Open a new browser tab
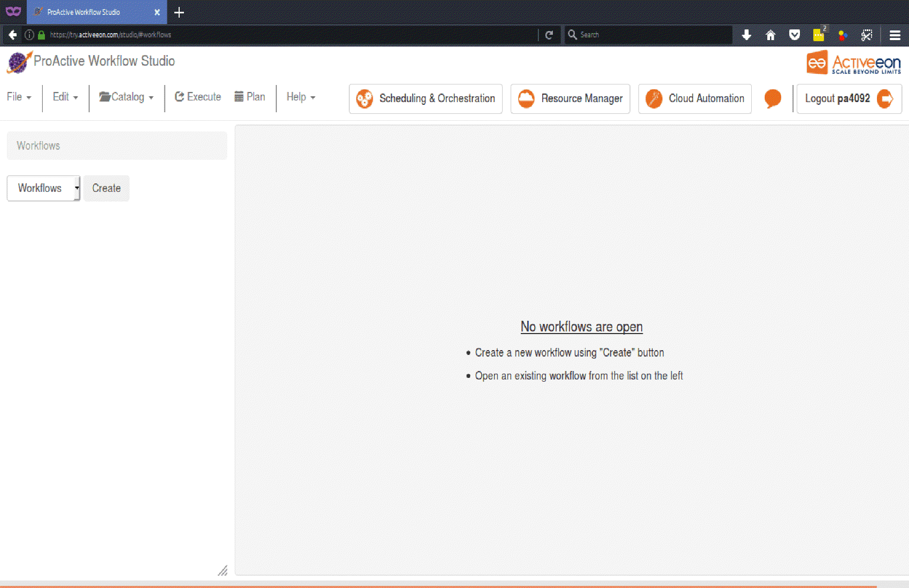Image resolution: width=909 pixels, height=588 pixels. [x=179, y=12]
